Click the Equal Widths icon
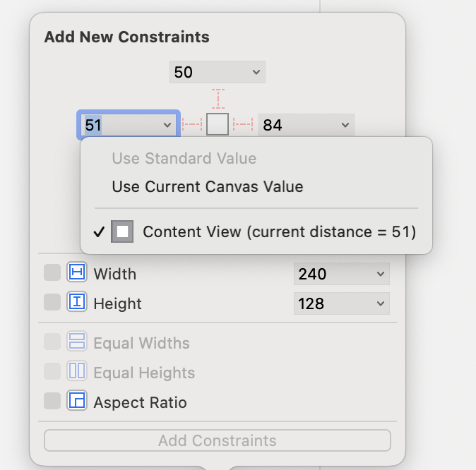The width and height of the screenshot is (476, 470). click(x=76, y=342)
